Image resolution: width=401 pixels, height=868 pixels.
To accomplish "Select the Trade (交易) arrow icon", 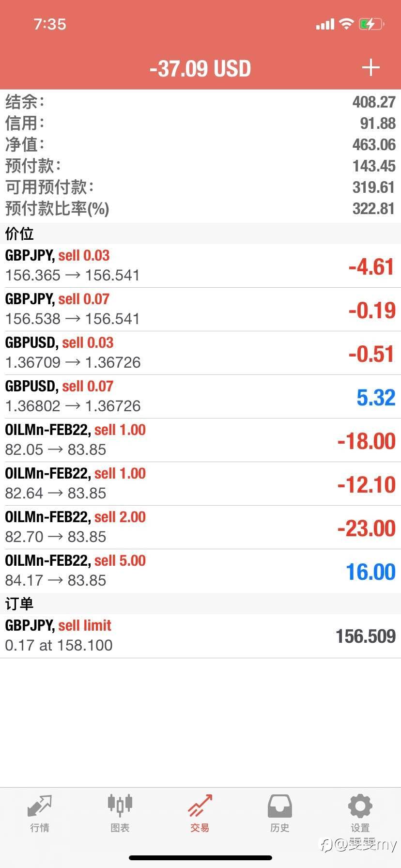I will coord(200,806).
